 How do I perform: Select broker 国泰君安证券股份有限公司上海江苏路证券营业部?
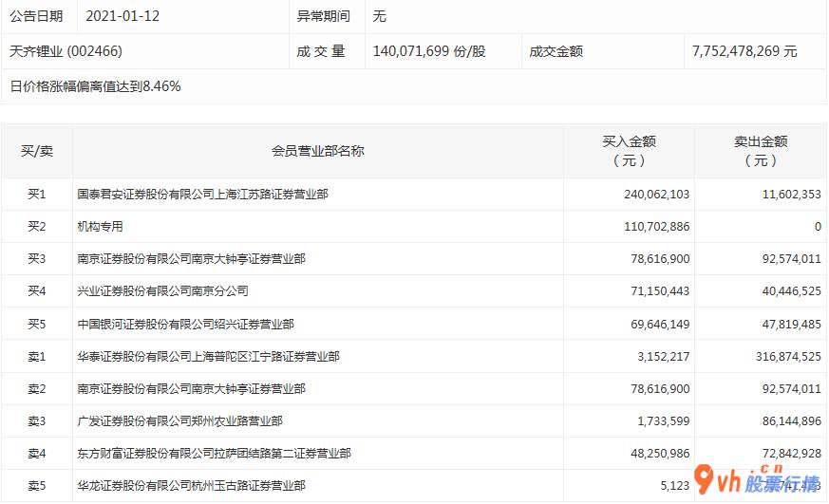(x=202, y=195)
